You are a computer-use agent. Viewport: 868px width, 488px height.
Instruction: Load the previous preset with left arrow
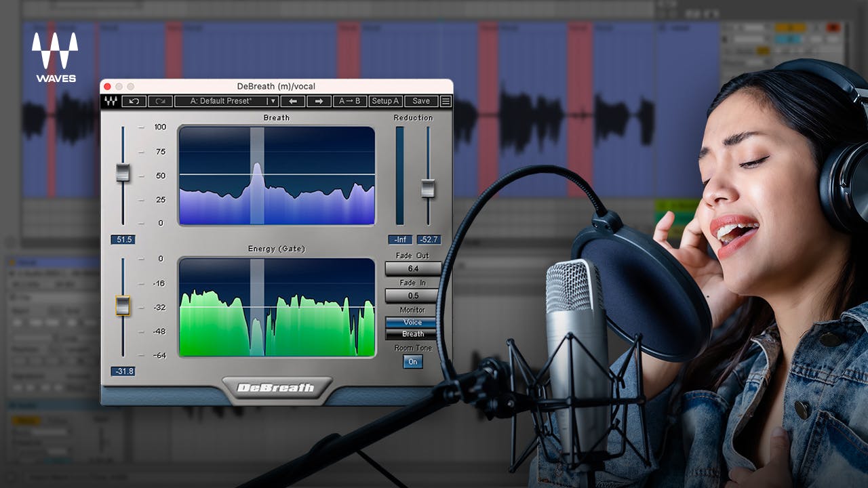coord(292,101)
